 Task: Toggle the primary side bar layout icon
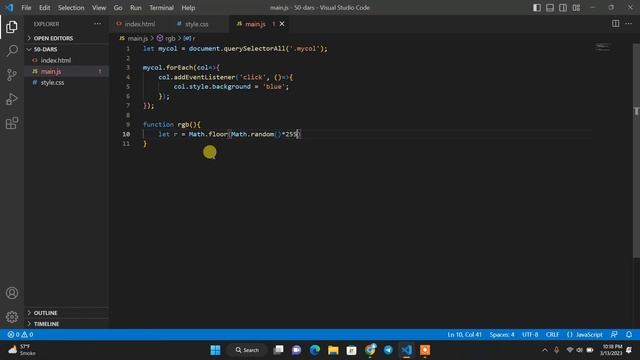pos(537,8)
